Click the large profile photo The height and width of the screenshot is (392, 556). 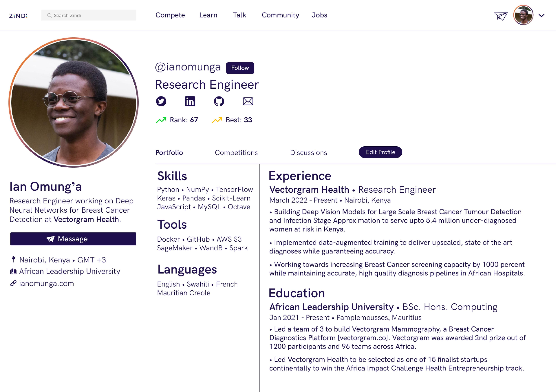point(74,102)
